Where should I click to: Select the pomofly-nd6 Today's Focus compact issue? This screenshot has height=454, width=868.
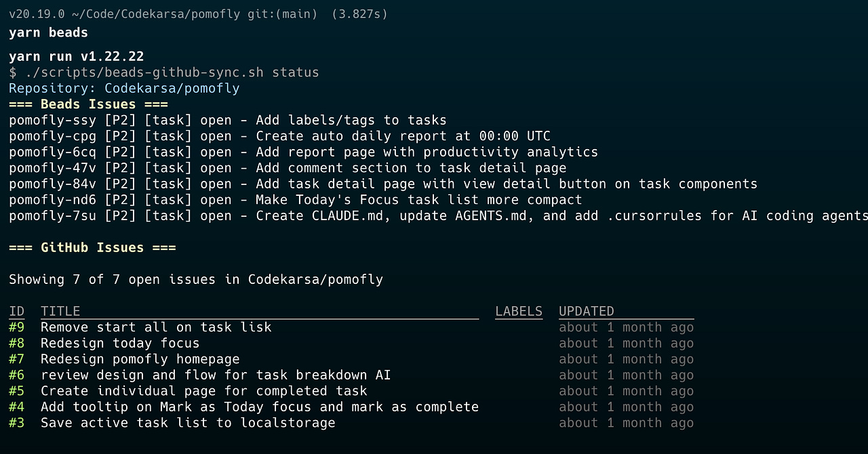(x=296, y=200)
